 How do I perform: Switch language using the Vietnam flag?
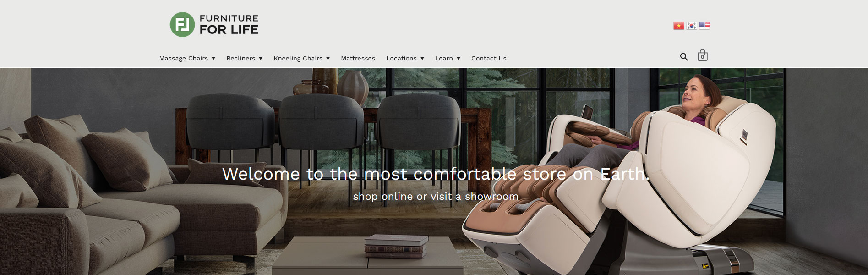[x=678, y=26]
